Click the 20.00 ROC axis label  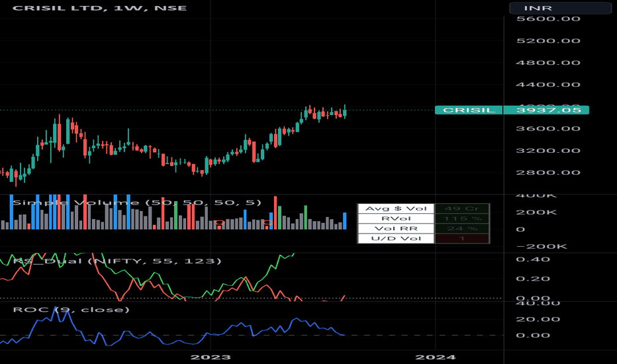click(x=538, y=319)
